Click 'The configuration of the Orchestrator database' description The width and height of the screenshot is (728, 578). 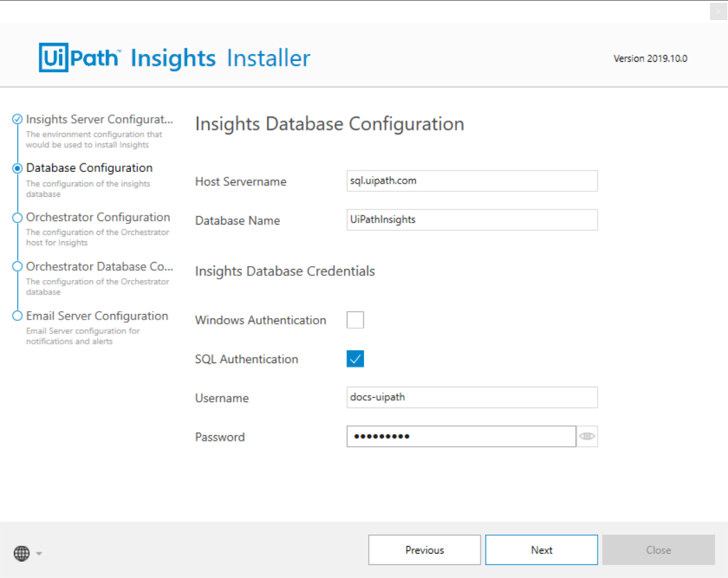click(98, 287)
